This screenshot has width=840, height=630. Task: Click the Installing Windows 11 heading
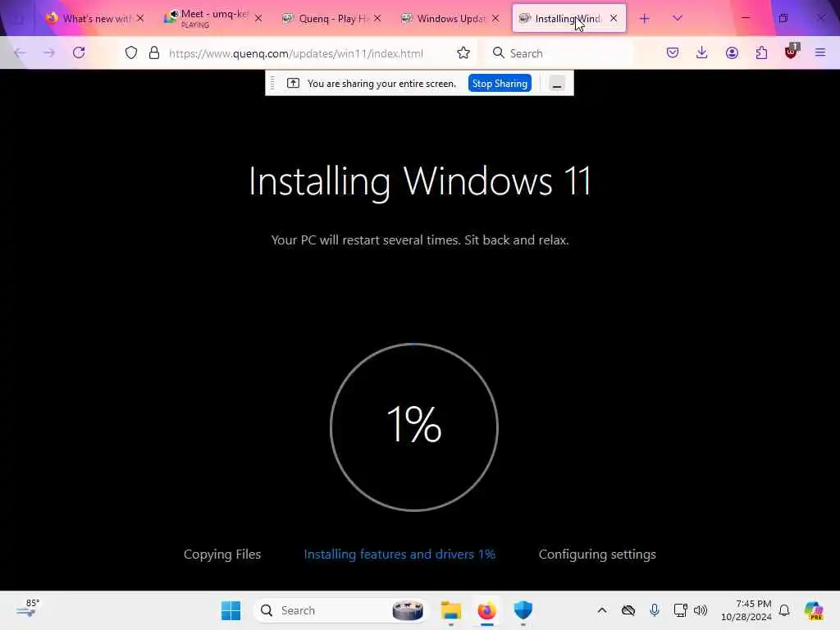(420, 181)
